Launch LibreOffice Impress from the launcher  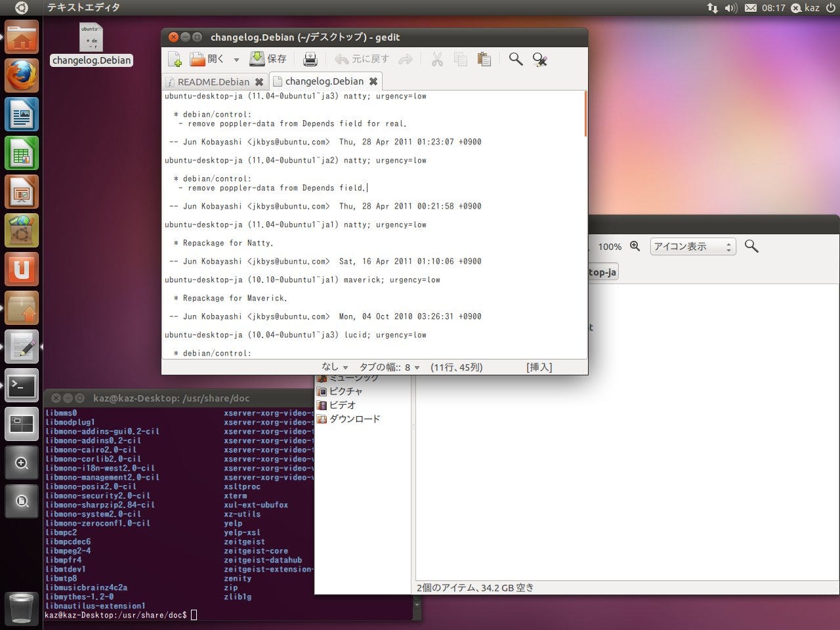(x=22, y=192)
